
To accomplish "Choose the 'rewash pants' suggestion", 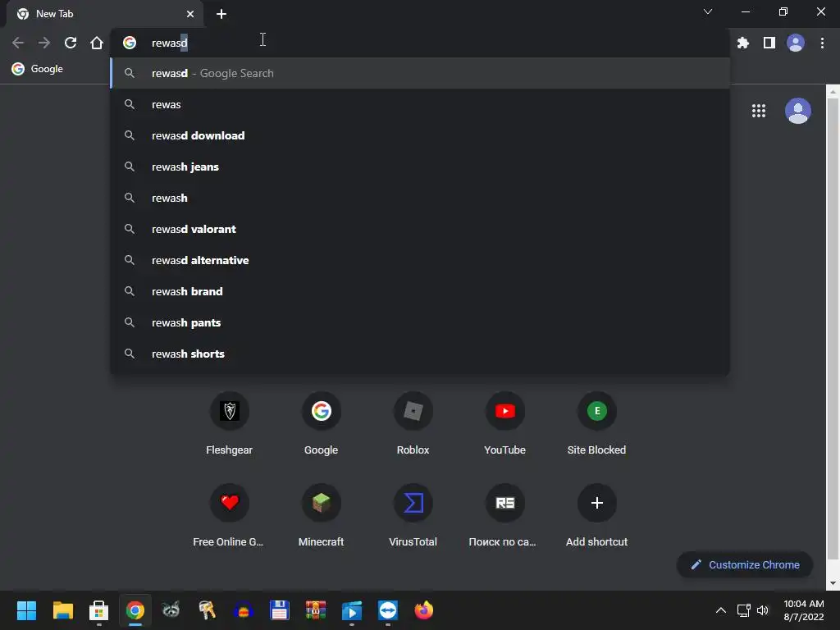I will click(420, 322).
